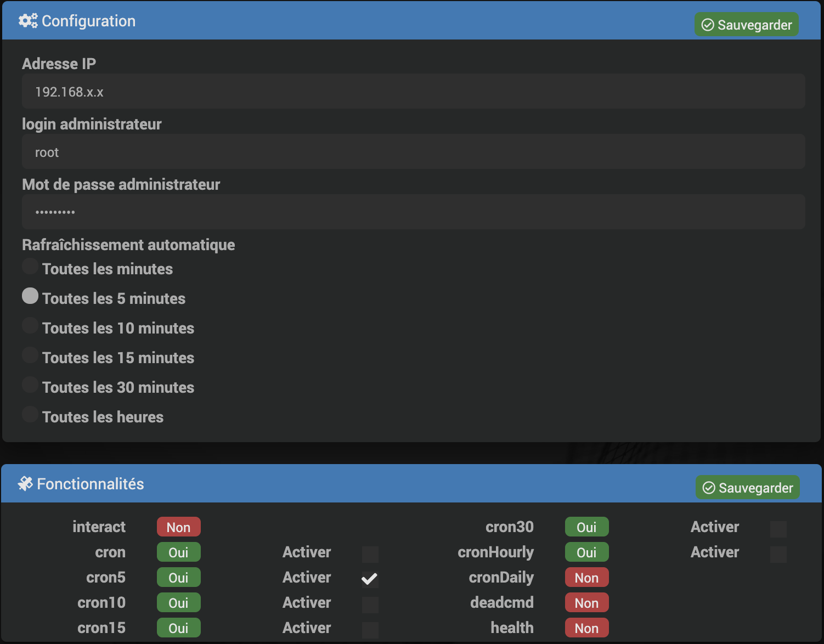Choose Toutes les 10 minutes refresh
Viewport: 824px width, 644px height.
tap(30, 326)
